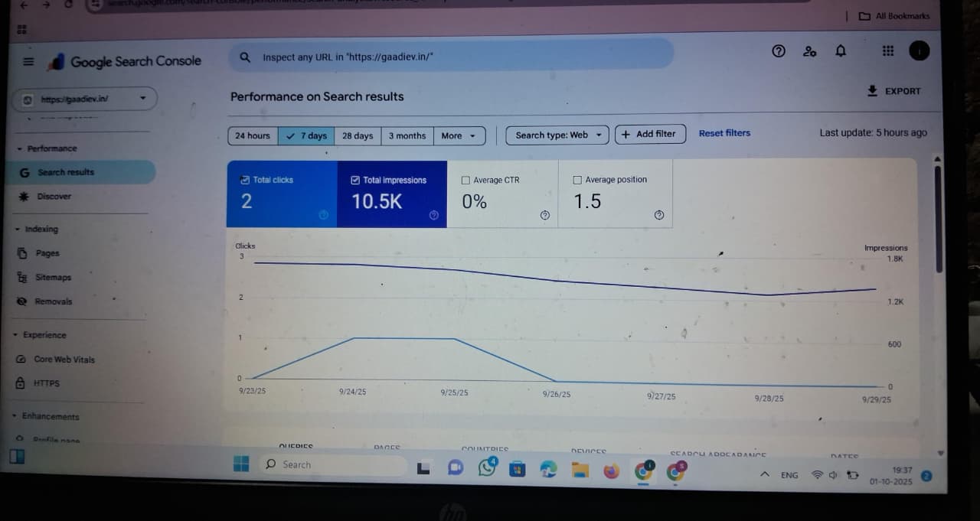Click the Reset filters link
980x521 pixels.
click(724, 133)
